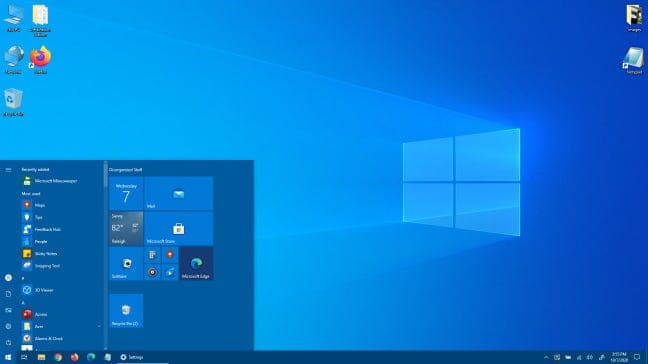Open Settings gear in Start side rail
Image resolution: width=648 pixels, height=364 pixels.
8,326
